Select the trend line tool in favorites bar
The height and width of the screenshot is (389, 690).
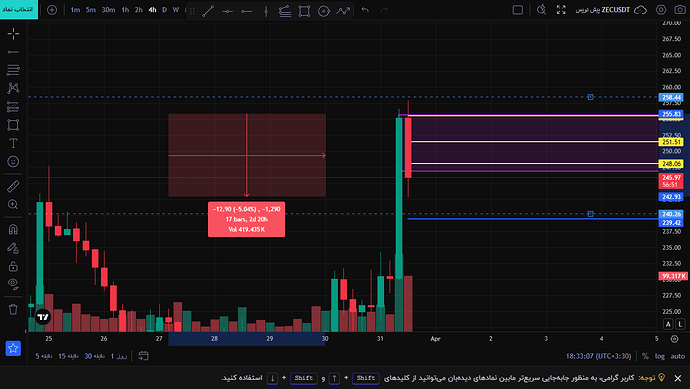[208, 11]
